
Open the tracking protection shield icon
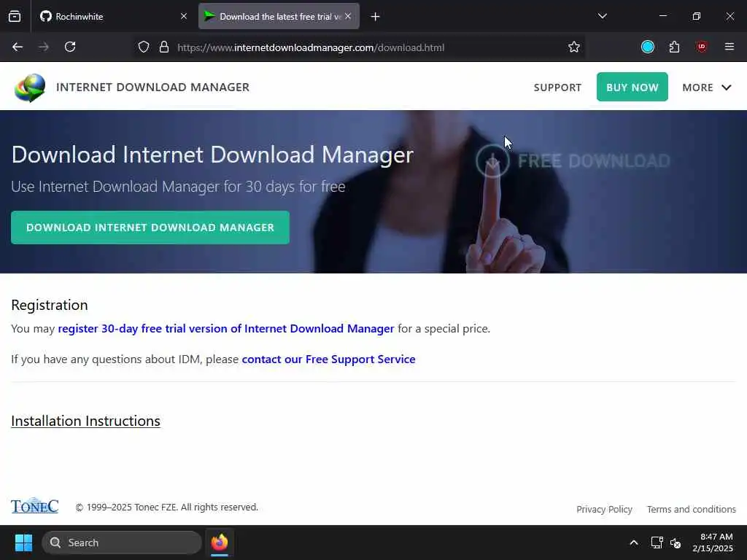pyautogui.click(x=144, y=47)
